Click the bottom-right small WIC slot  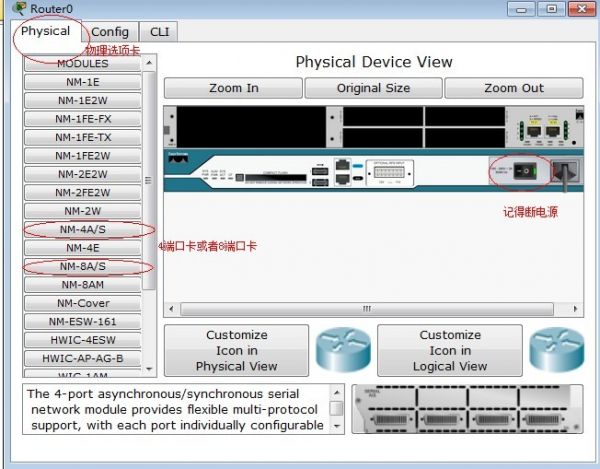465,137
